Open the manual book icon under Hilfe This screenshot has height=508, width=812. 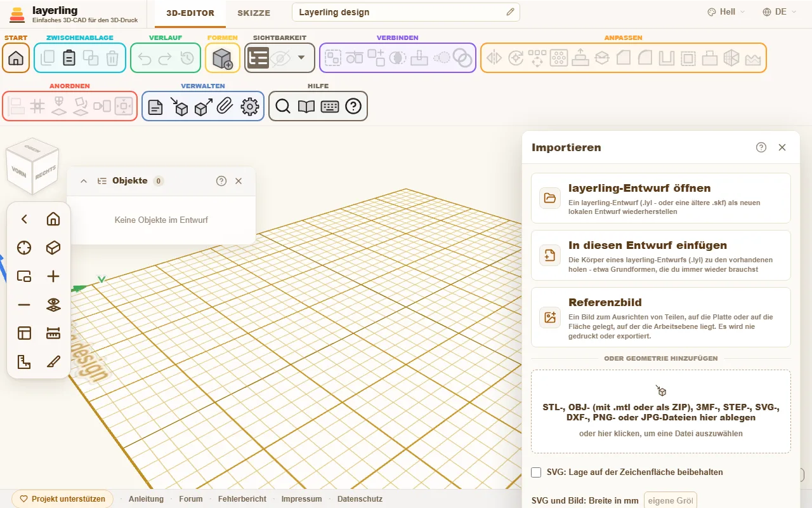tap(306, 106)
